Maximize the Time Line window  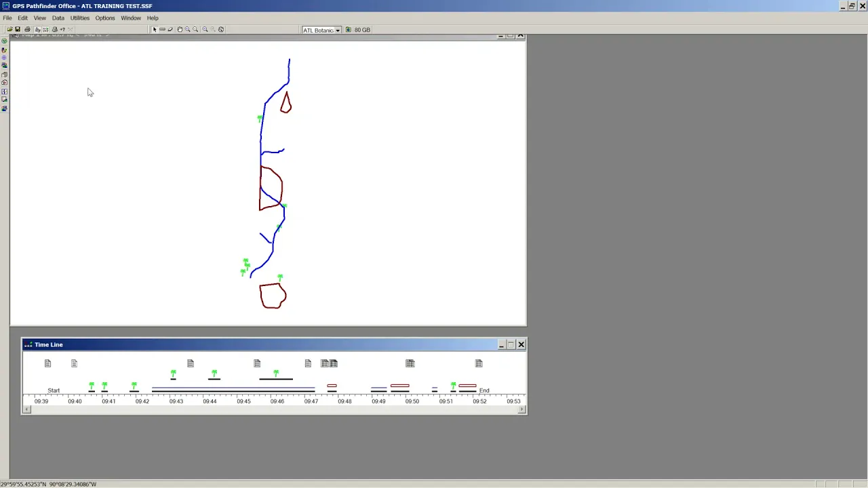point(511,344)
